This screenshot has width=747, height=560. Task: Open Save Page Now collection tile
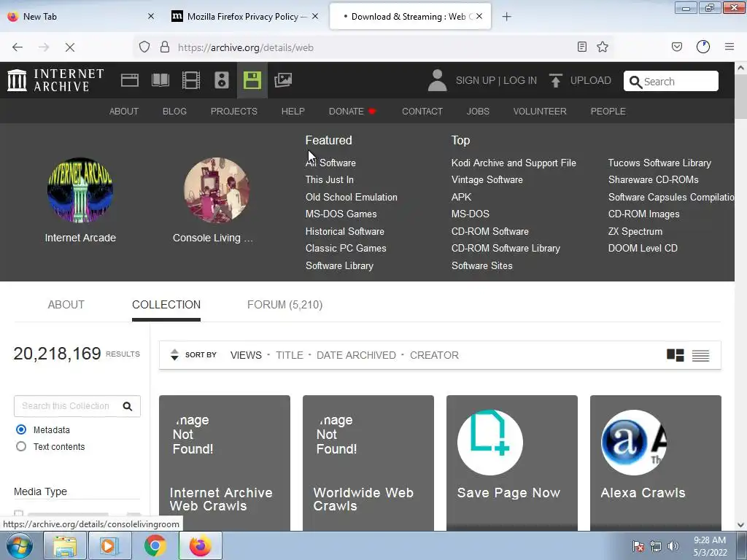[x=511, y=463]
